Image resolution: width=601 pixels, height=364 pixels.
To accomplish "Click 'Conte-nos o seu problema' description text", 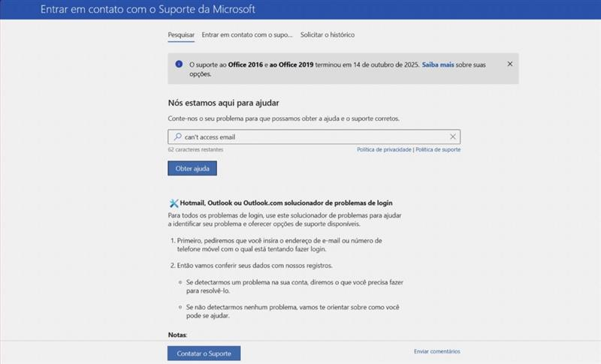I will [284, 119].
